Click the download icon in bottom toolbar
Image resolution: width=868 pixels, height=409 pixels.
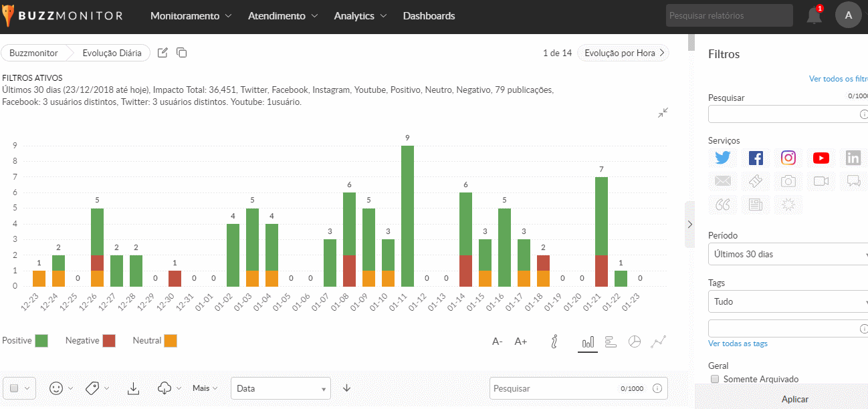(133, 388)
